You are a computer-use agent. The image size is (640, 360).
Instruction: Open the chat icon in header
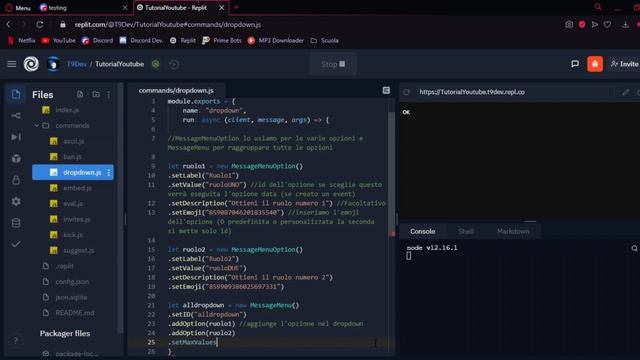click(575, 64)
